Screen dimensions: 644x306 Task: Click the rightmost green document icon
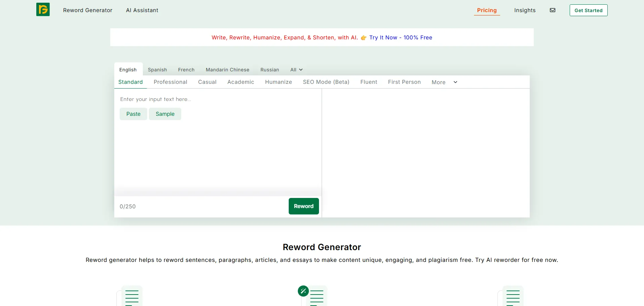tap(513, 296)
